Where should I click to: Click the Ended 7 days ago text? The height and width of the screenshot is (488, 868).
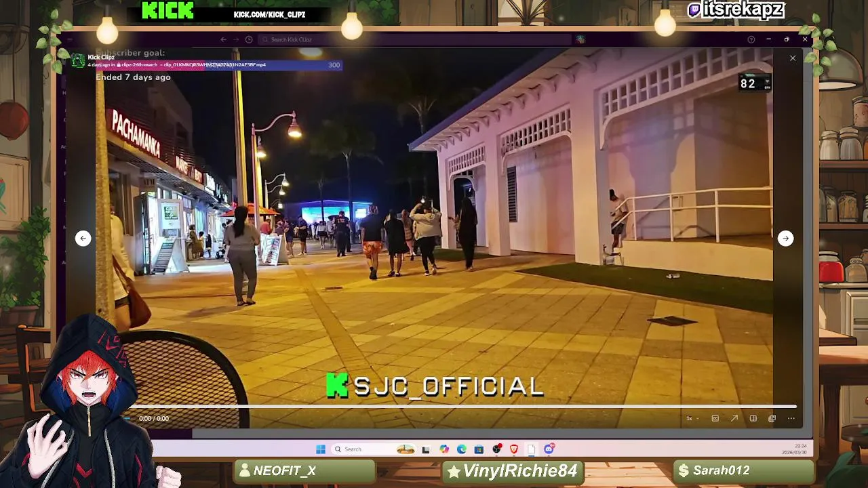[x=133, y=77]
